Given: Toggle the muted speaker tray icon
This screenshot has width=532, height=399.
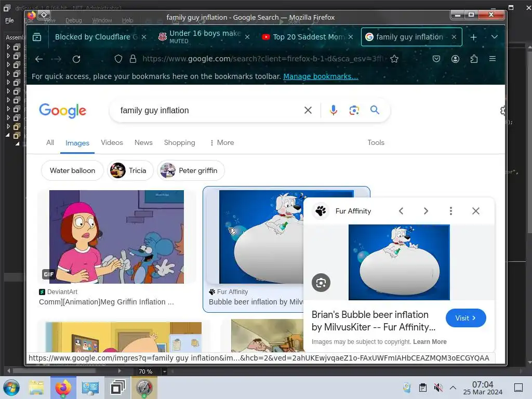Looking at the screenshot, I should [438, 388].
